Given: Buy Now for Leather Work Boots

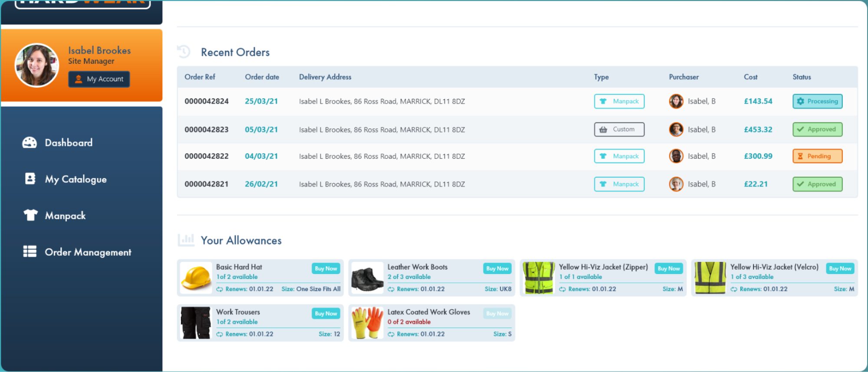Looking at the screenshot, I should tap(497, 268).
